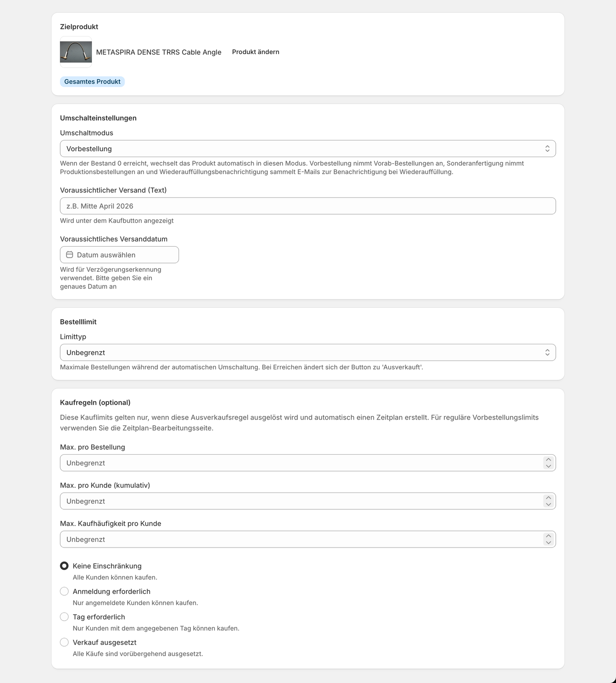Decrease Max. Kaufhäufigkeit pro Kunde value
616x683 pixels.
pos(548,543)
